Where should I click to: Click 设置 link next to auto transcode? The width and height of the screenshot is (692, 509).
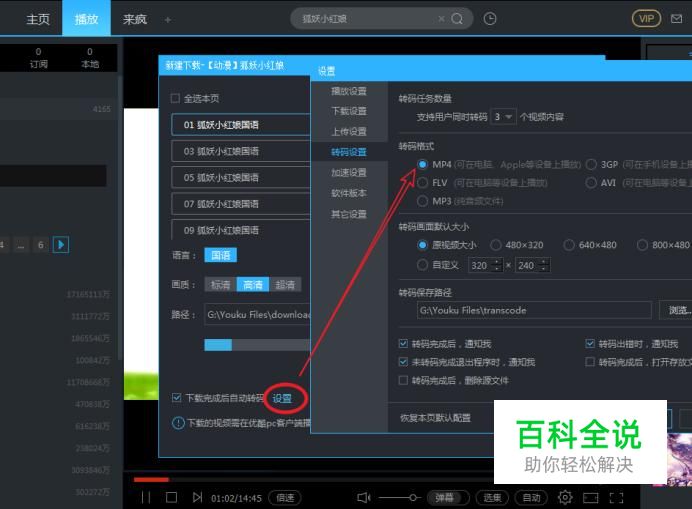coord(282,399)
